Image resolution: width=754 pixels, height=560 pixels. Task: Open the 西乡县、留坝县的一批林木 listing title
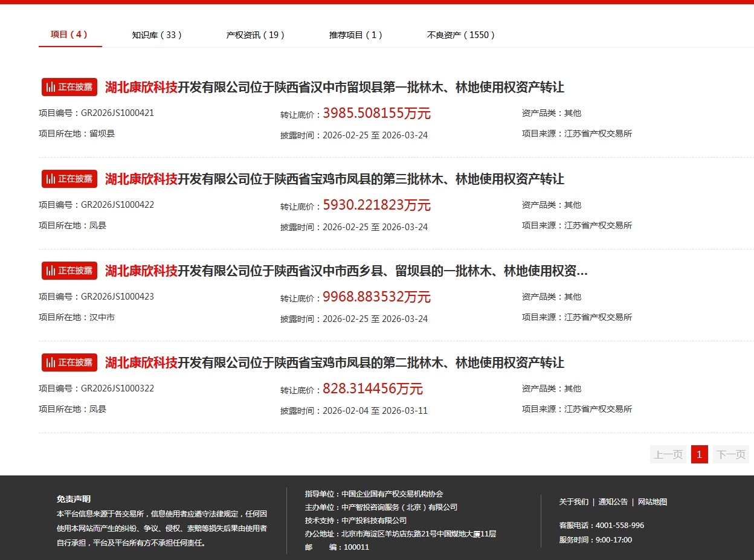click(346, 271)
